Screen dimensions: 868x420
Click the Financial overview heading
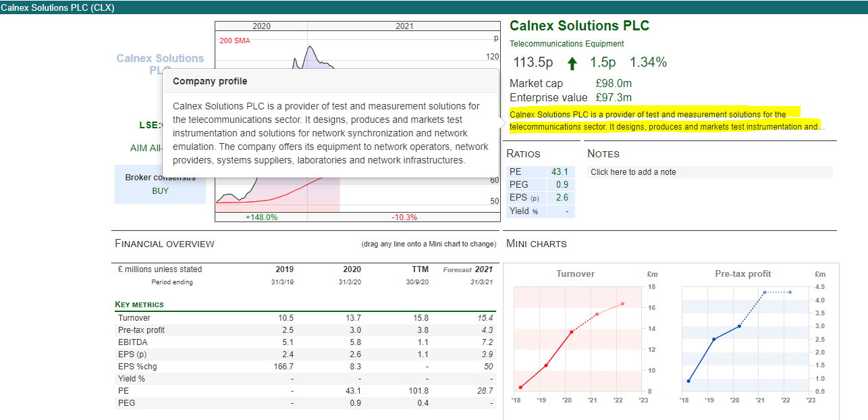tap(165, 244)
